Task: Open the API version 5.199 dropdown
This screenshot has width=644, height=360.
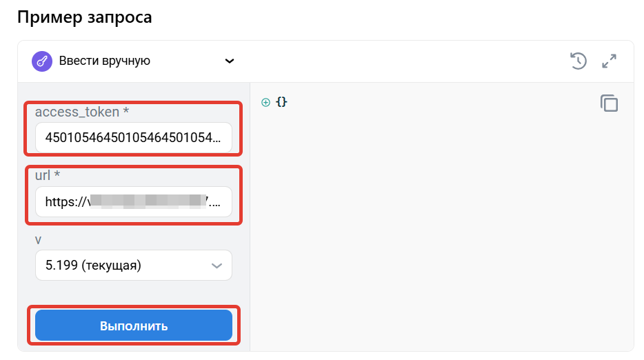Action: coord(133,266)
